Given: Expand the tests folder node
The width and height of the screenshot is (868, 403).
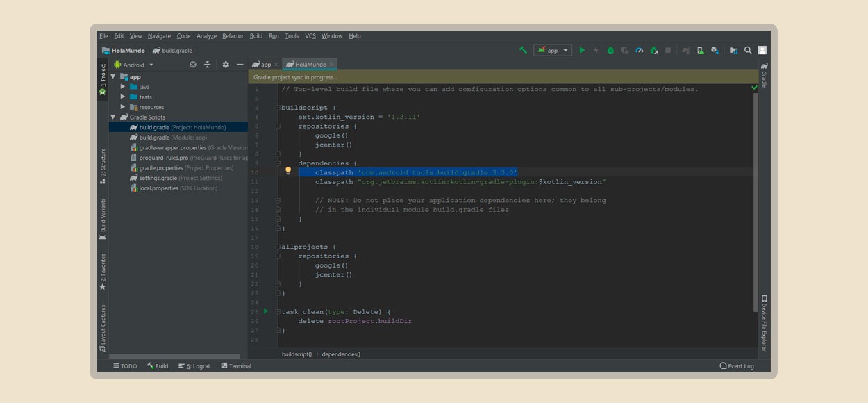Looking at the screenshot, I should (x=123, y=97).
